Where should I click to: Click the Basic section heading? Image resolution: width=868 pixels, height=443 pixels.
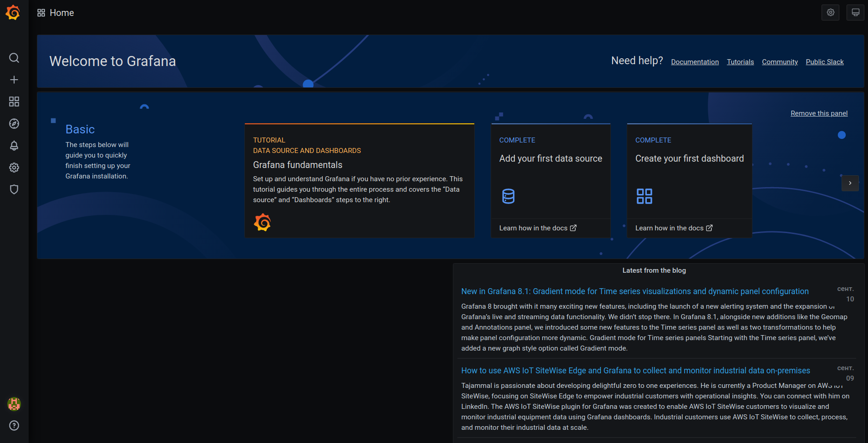(80, 129)
